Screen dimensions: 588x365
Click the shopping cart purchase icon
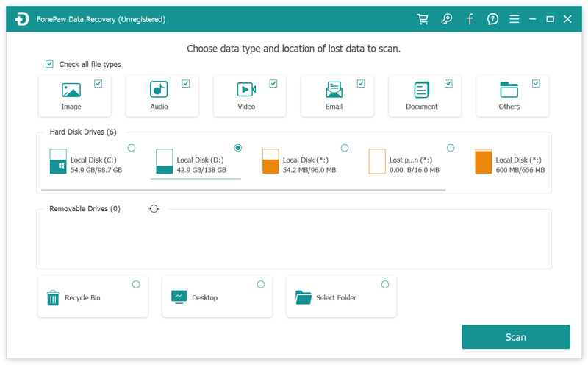pyautogui.click(x=423, y=19)
